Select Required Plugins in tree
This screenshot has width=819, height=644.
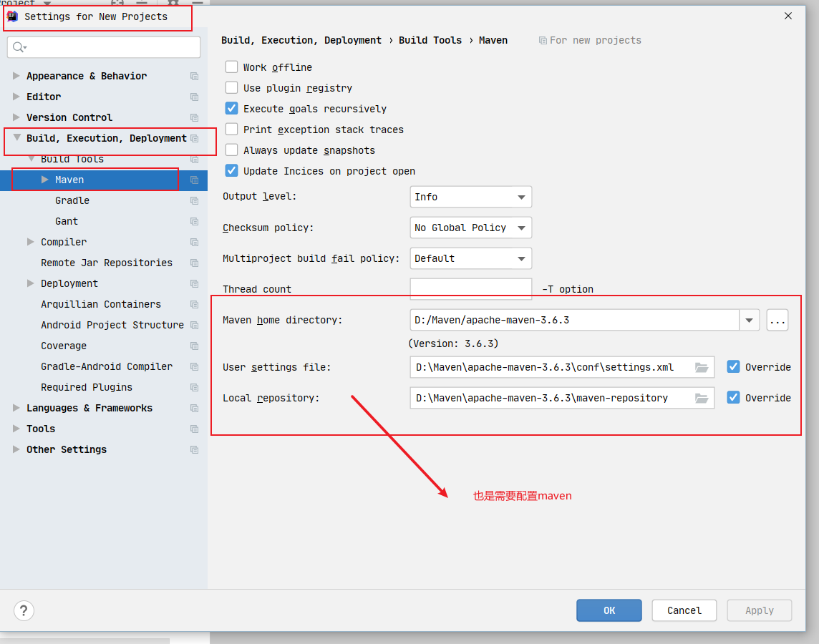87,387
